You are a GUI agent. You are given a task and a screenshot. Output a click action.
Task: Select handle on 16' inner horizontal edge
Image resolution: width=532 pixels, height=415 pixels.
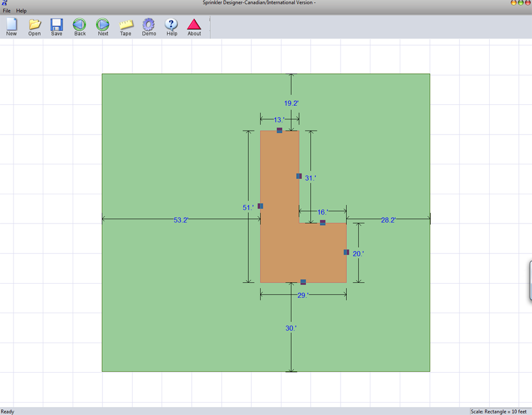coord(323,222)
